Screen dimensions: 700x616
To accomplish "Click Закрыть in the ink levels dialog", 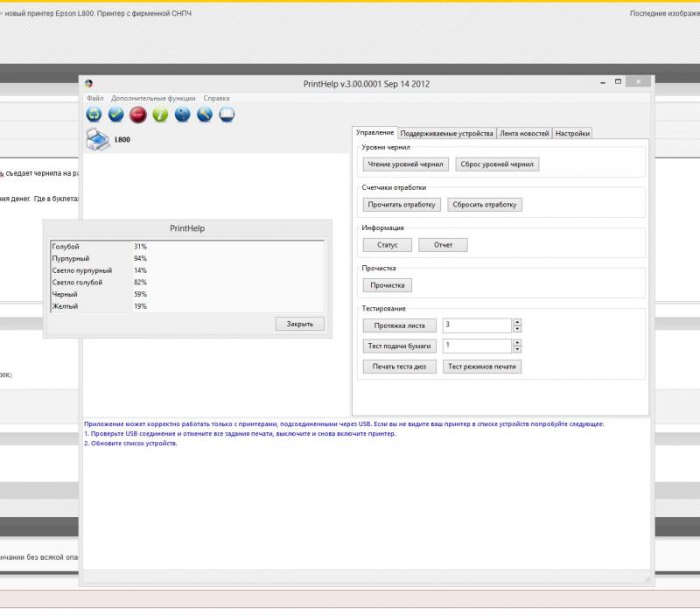I will [300, 324].
